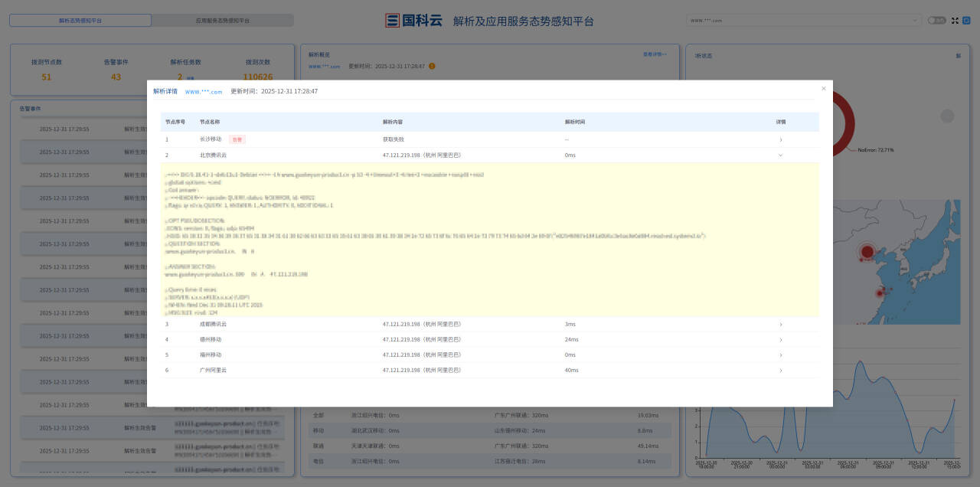Expand details for 长沙移动 row
980x487 pixels.
780,139
